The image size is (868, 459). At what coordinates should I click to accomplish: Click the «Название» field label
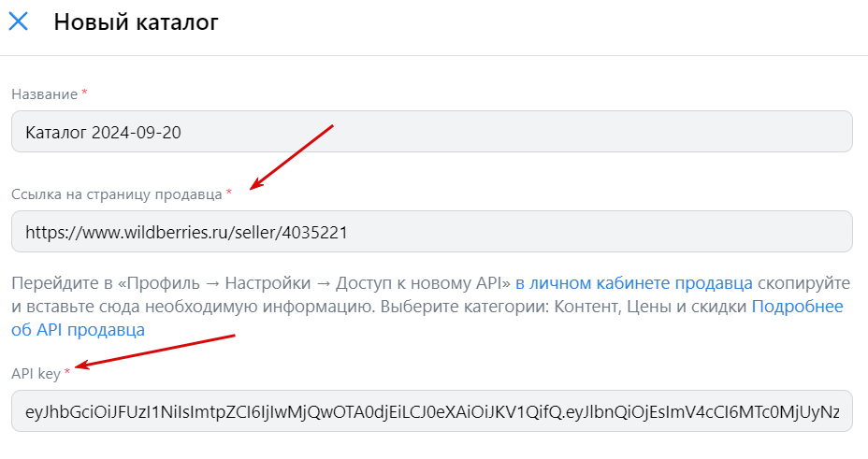coord(45,94)
